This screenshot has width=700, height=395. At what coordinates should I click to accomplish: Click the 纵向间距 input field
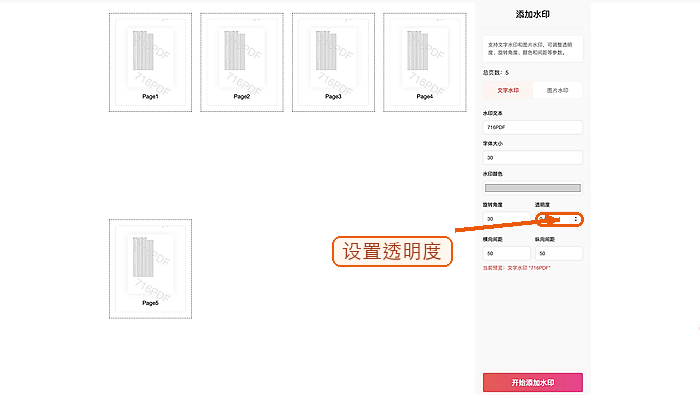click(x=558, y=253)
